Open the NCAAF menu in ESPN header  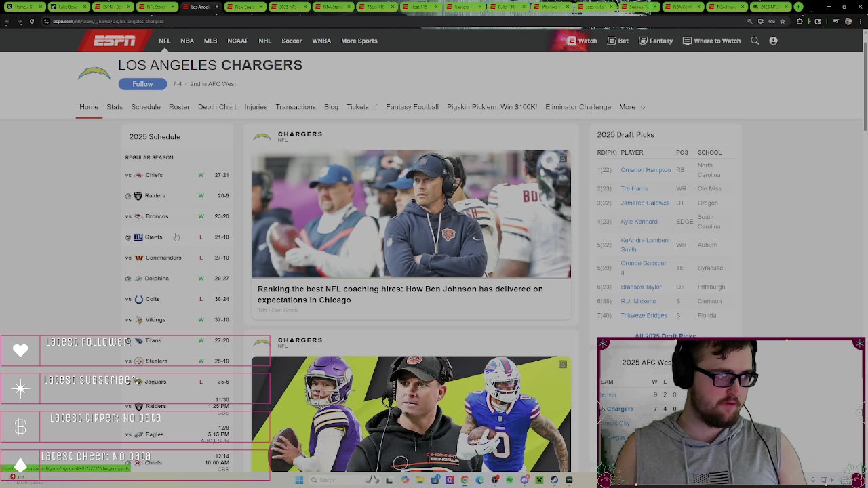pos(237,41)
